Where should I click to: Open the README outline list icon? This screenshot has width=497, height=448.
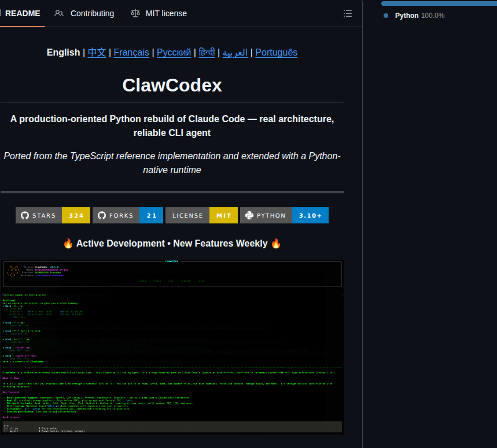[347, 13]
